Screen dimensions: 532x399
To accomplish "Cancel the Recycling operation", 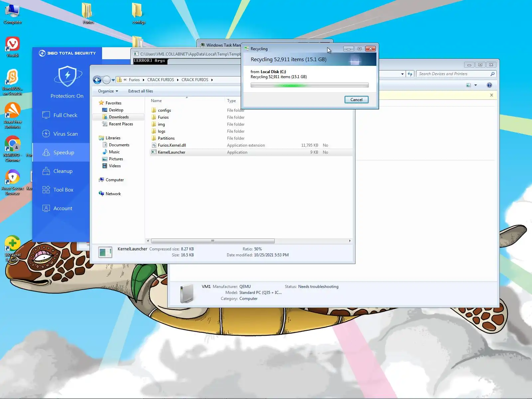I will tap(356, 100).
